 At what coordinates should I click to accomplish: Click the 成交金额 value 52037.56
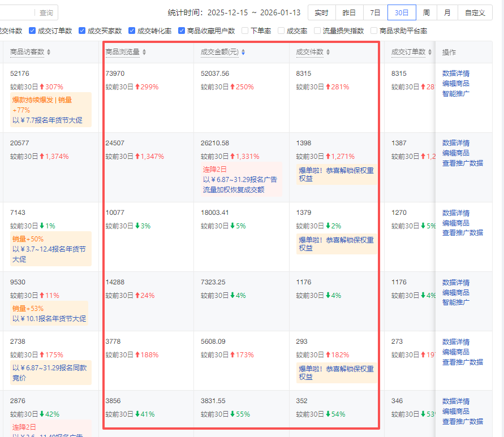(215, 73)
